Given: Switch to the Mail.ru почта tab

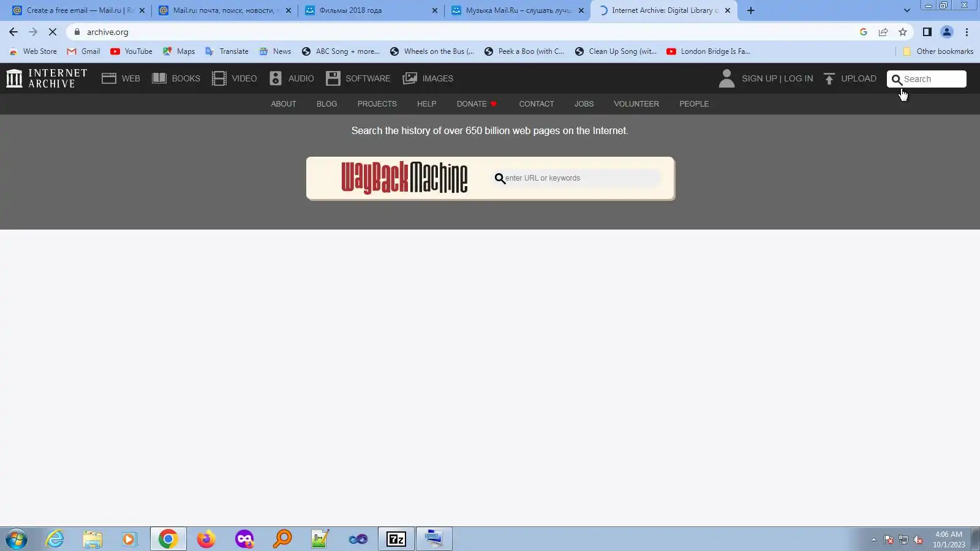Looking at the screenshot, I should coord(224,10).
